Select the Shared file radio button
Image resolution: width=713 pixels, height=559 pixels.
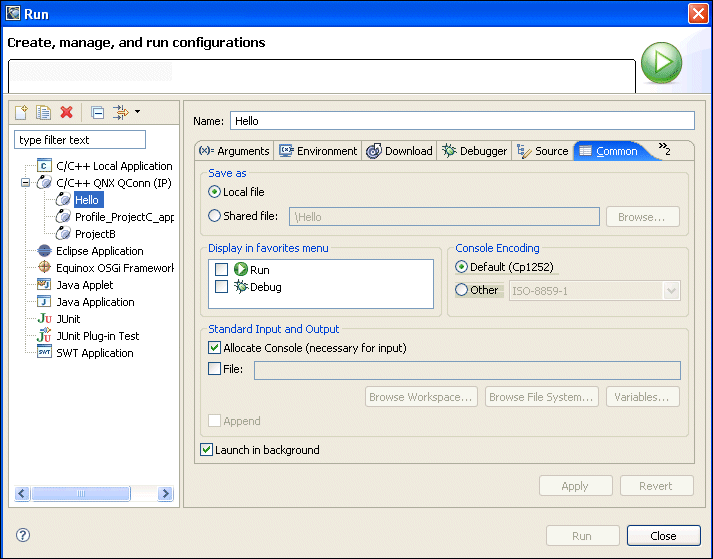[214, 216]
